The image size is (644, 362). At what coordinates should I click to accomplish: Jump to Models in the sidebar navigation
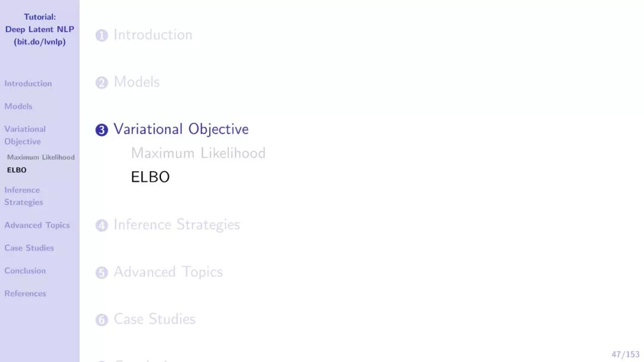18,106
